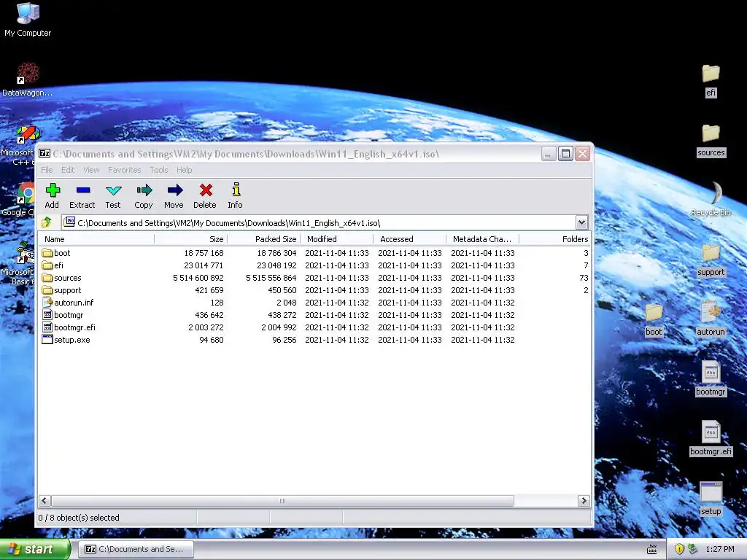The width and height of the screenshot is (747, 560).
Task: Click the scroll right arrow
Action: click(x=584, y=500)
